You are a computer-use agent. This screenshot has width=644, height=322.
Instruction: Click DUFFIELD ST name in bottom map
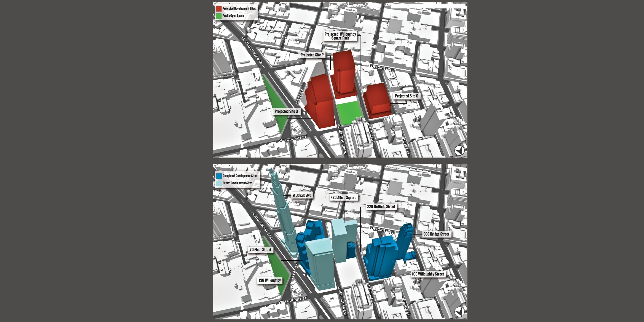[370, 293]
